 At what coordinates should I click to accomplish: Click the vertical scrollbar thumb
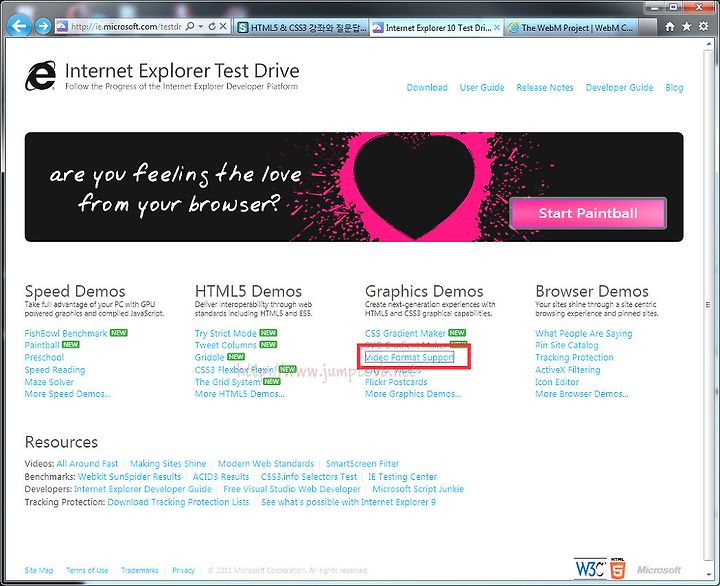pyautogui.click(x=708, y=304)
